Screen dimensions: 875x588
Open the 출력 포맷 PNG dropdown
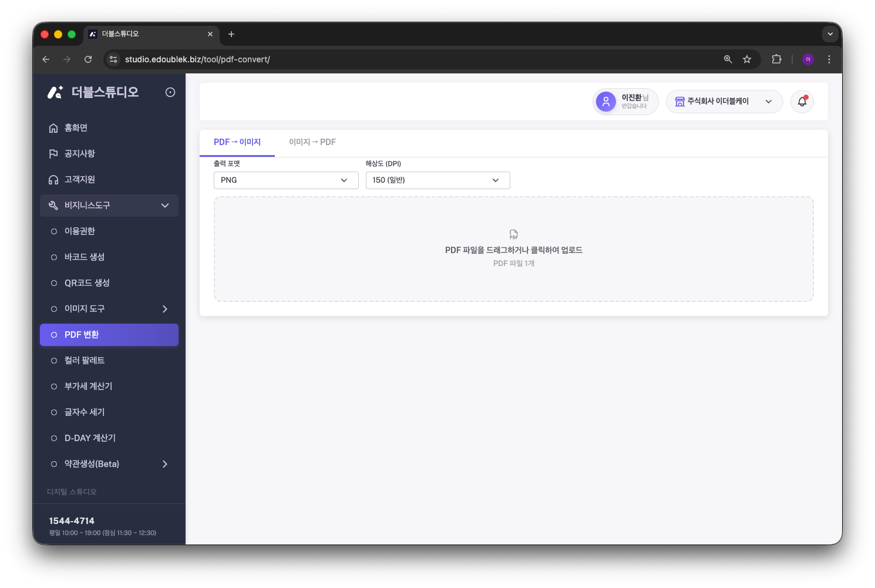coord(286,180)
